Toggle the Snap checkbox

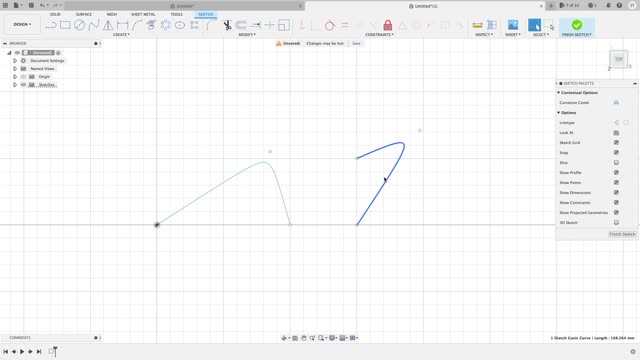[x=616, y=153]
